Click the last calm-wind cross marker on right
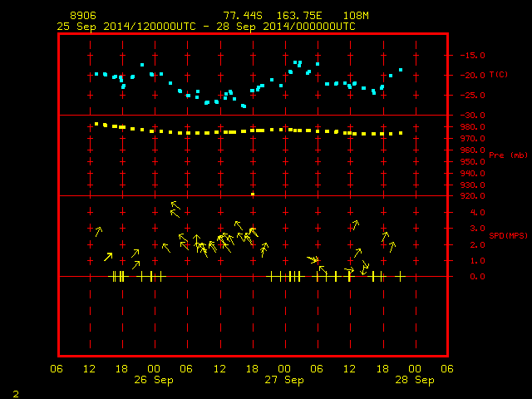The image size is (532, 399). coord(401,277)
